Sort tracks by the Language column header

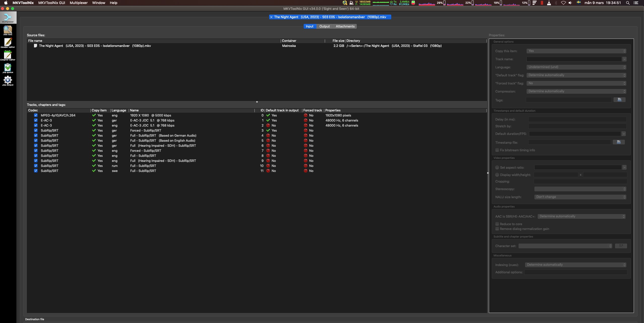[119, 110]
